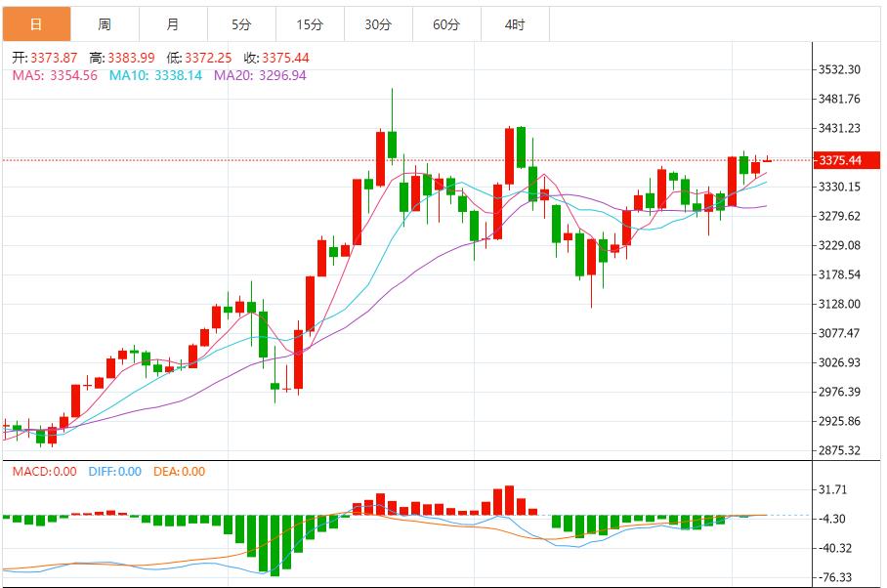Open the 4时 four-hour tab
Screen dimensions: 887x588
[515, 24]
